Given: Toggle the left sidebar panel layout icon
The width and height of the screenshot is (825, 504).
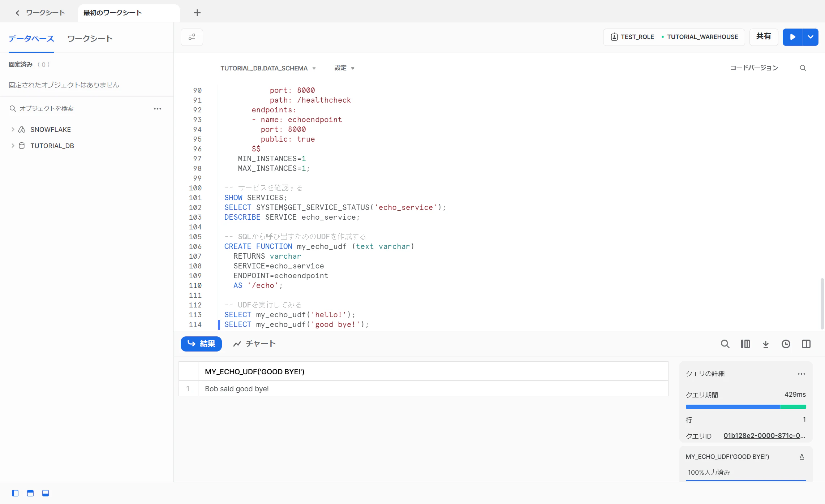Looking at the screenshot, I should (15, 493).
